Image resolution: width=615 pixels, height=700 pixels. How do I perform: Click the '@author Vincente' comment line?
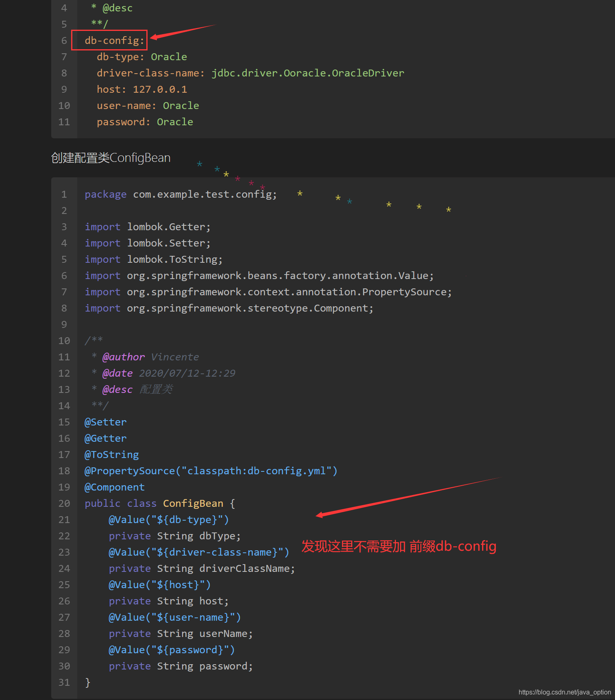[145, 357]
